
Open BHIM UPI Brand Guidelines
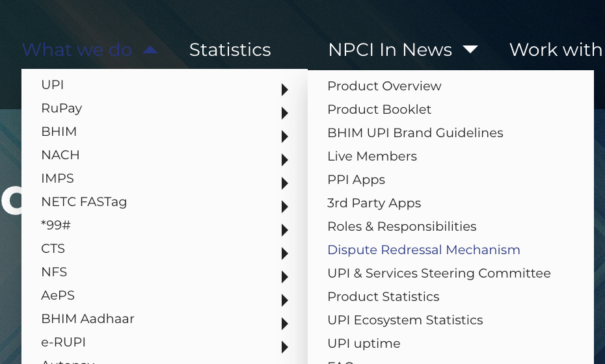(415, 133)
